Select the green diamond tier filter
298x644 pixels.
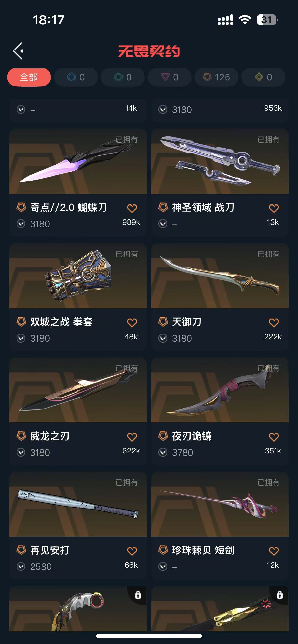(123, 77)
